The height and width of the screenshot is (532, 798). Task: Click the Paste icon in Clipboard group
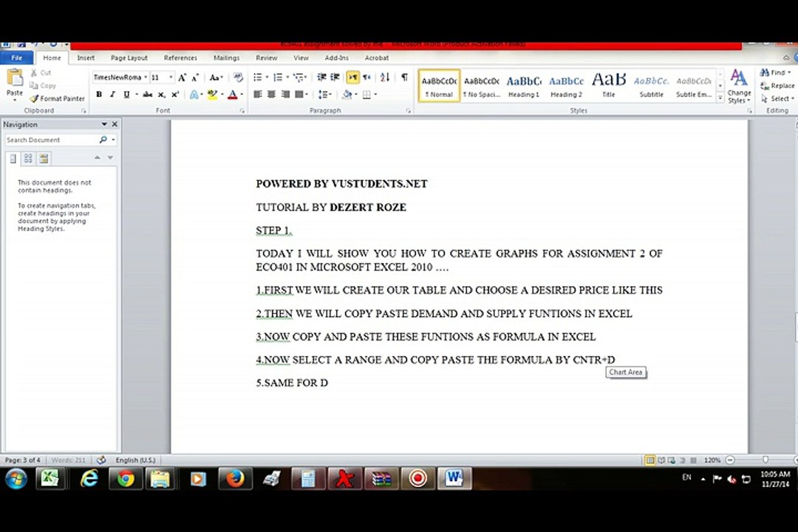click(x=14, y=78)
